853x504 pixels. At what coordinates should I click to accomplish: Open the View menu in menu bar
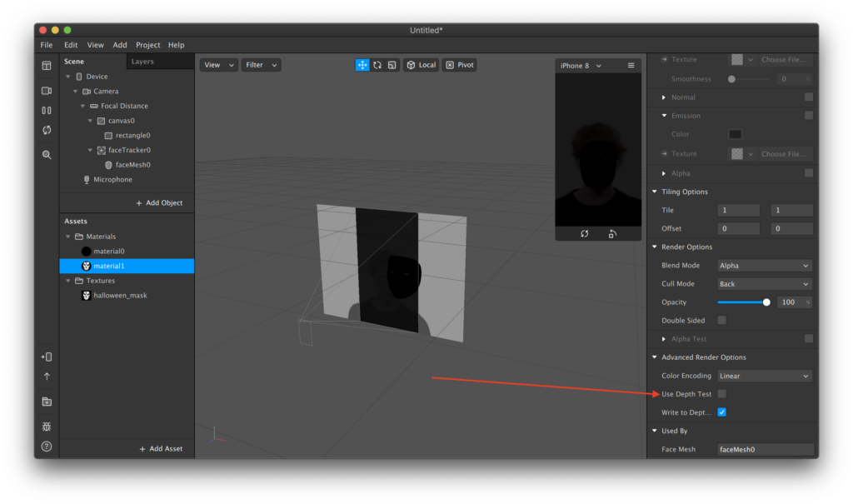point(95,45)
